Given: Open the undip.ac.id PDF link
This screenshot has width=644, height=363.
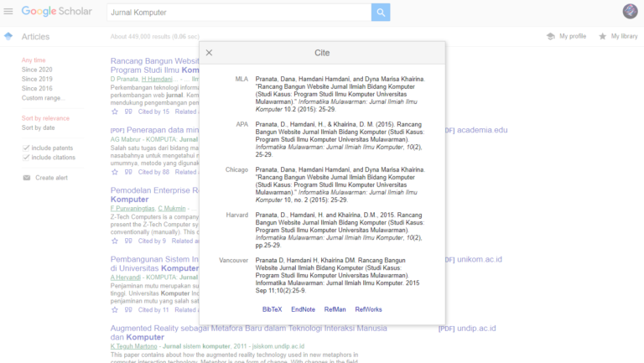Looking at the screenshot, I should coord(467,329).
